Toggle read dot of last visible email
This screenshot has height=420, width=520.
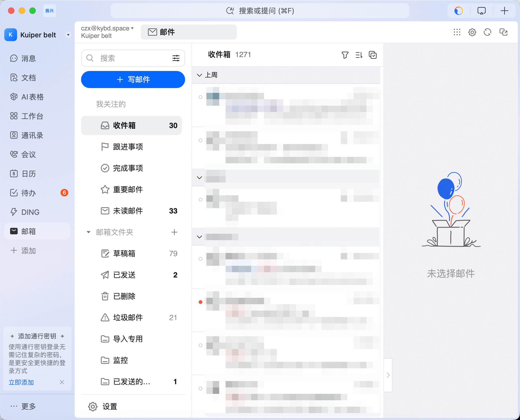coord(201,389)
